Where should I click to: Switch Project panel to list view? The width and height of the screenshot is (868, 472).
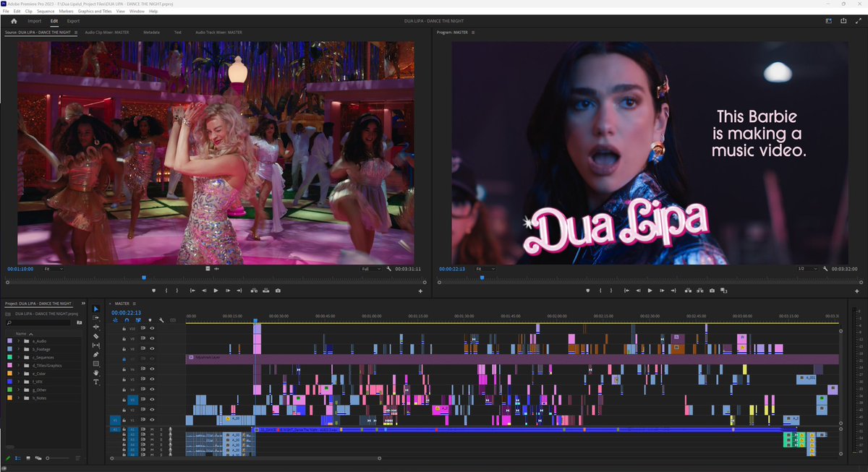pos(17,458)
